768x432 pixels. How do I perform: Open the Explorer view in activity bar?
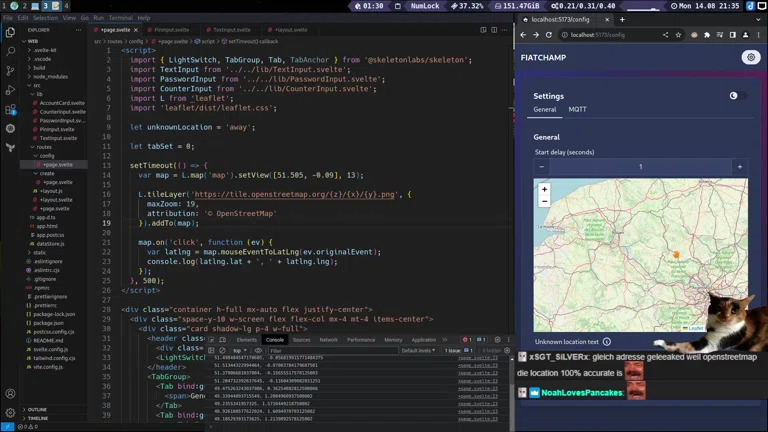click(10, 32)
